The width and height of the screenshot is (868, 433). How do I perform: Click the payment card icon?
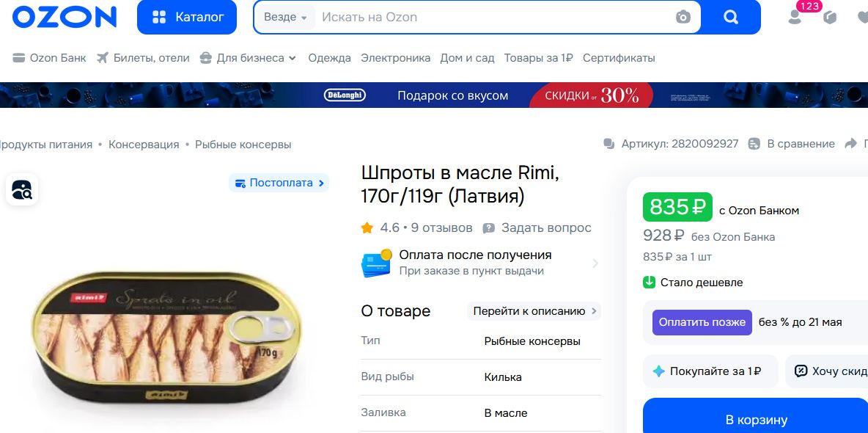376,263
